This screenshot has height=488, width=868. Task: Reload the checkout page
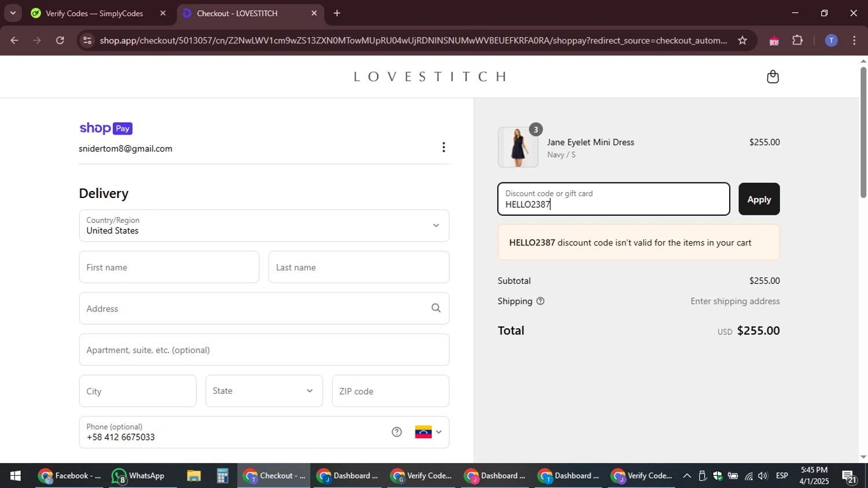60,41
